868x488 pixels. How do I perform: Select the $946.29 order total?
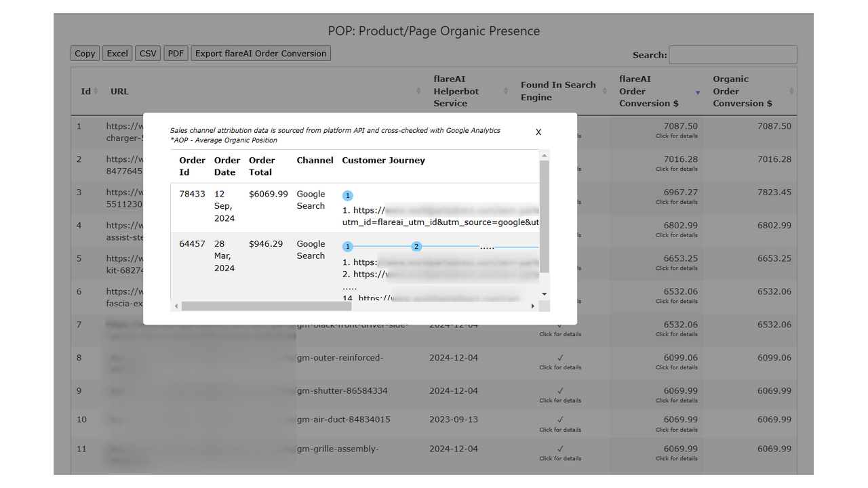point(266,244)
